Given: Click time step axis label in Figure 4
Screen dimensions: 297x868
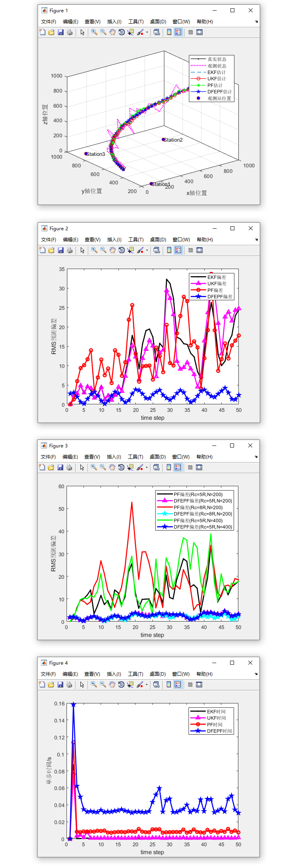Looking at the screenshot, I should tap(152, 852).
